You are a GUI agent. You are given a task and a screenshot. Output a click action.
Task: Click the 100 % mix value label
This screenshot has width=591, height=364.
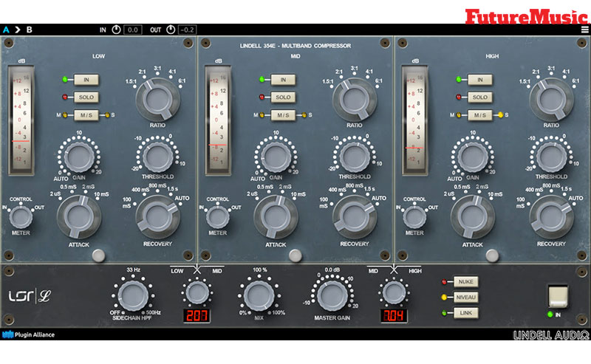click(260, 269)
